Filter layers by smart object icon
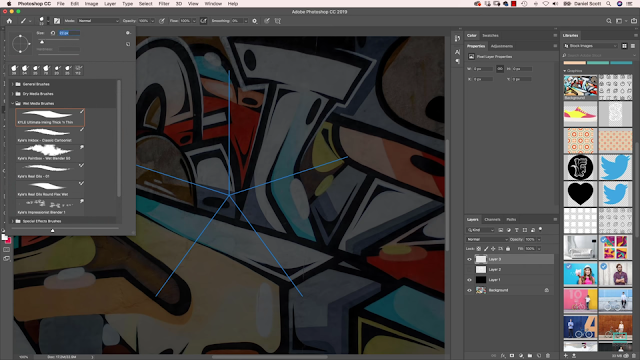Image resolution: width=640 pixels, height=360 pixels. [533, 230]
